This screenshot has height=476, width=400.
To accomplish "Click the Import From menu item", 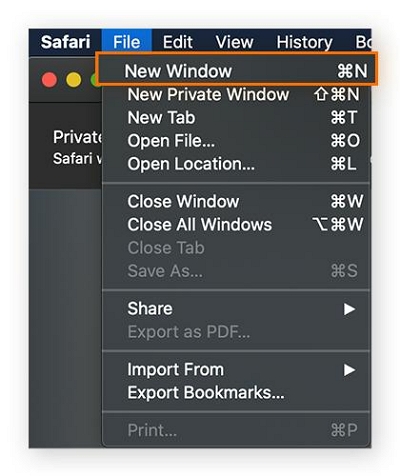I will pos(237,370).
